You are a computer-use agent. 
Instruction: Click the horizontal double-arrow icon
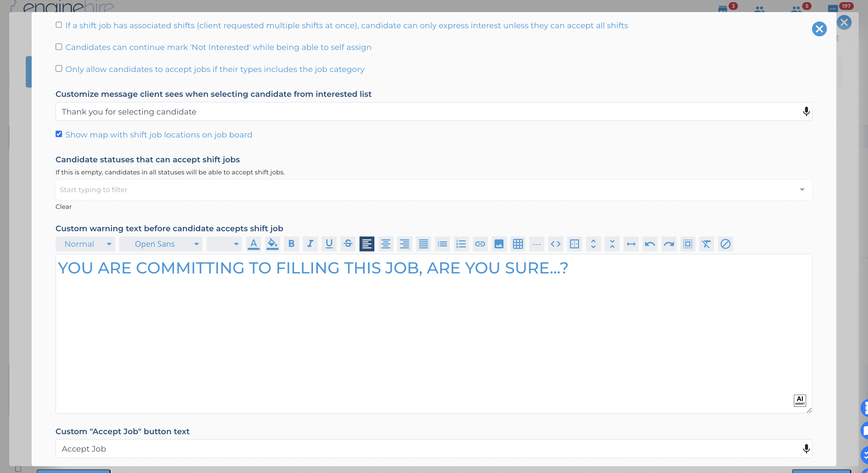tap(631, 244)
